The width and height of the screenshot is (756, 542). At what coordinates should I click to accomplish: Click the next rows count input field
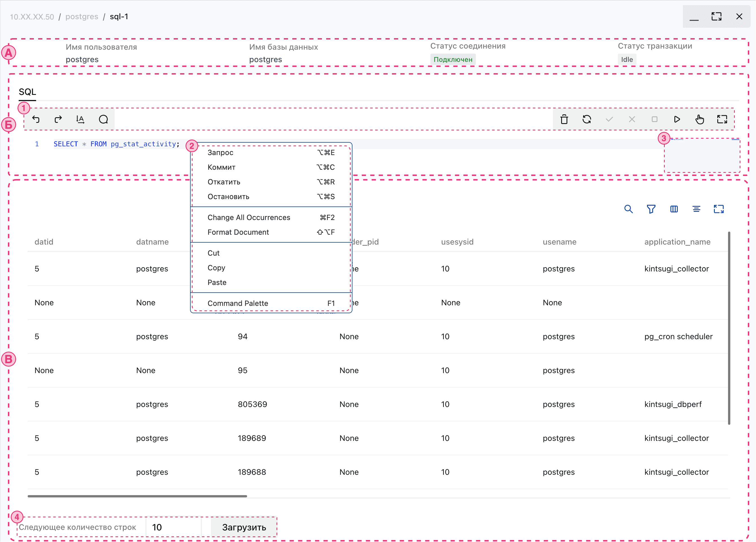pos(173,527)
